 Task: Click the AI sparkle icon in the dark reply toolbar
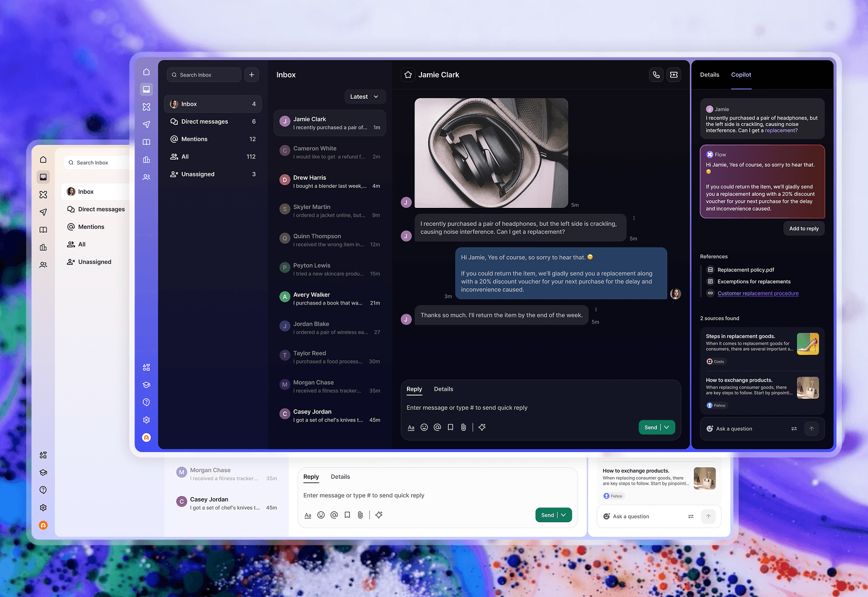[482, 428]
